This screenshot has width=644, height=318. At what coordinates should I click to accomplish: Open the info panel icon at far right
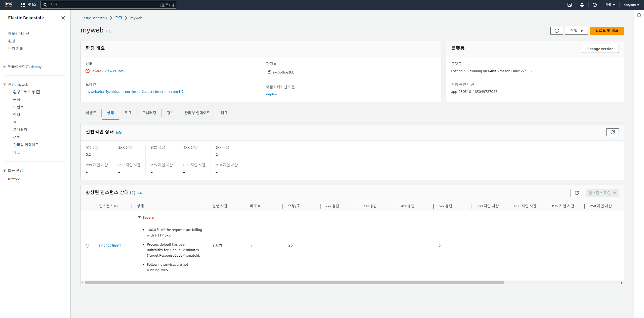(639, 15)
